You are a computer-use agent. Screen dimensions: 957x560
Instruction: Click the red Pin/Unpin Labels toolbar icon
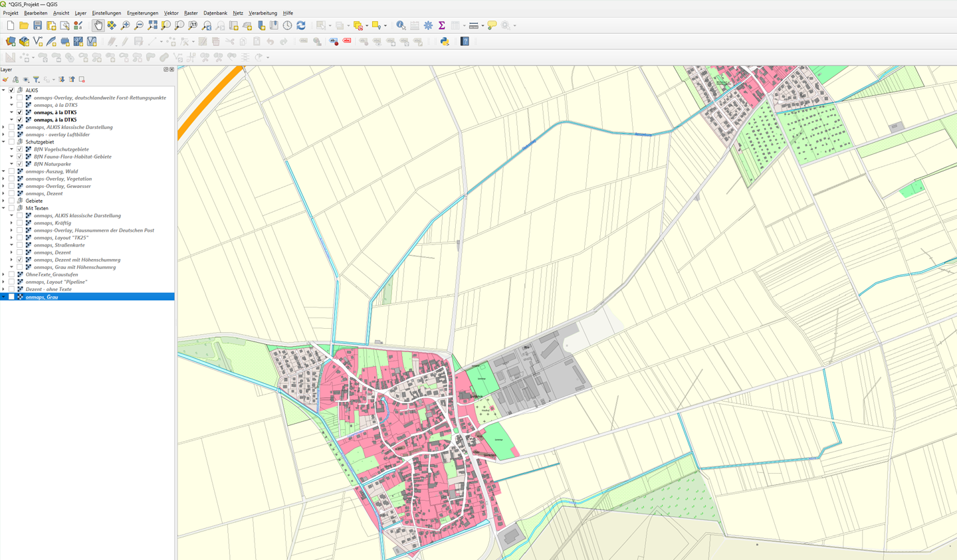tap(347, 41)
